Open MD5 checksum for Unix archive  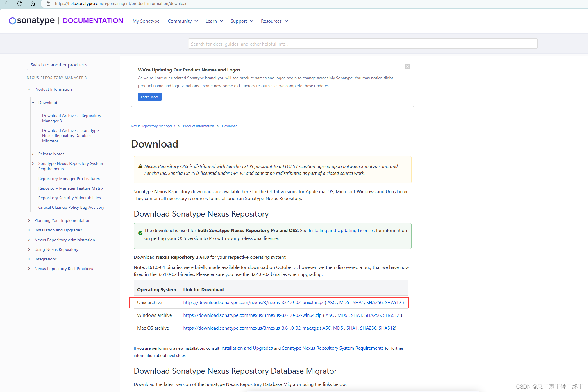pos(344,302)
